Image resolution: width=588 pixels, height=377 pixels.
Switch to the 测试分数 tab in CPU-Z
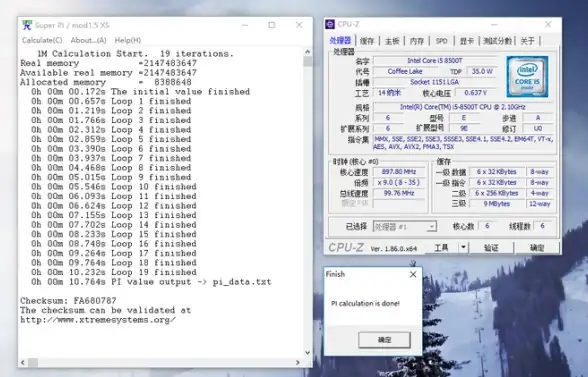497,41
